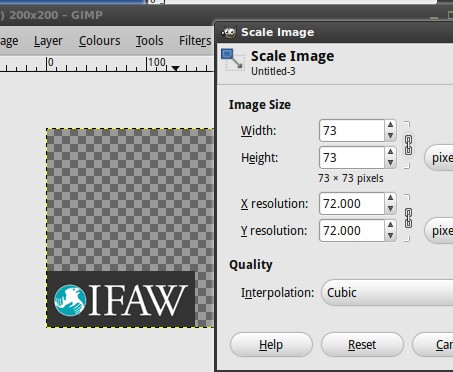Decrease Height with the down arrow
The width and height of the screenshot is (453, 372).
[x=390, y=163]
